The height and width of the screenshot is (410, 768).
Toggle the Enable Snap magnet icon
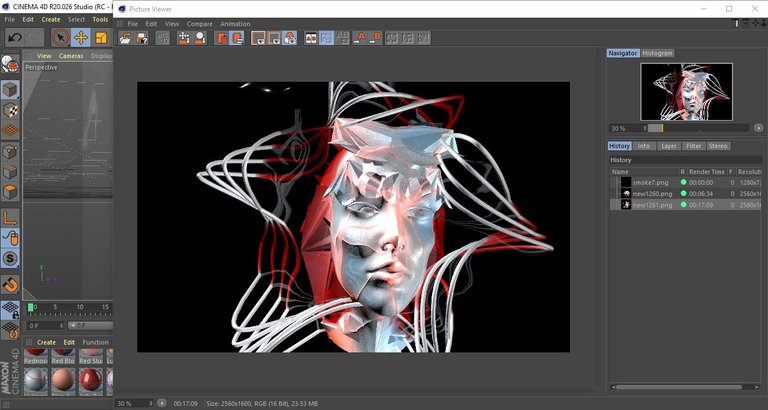click(10, 284)
